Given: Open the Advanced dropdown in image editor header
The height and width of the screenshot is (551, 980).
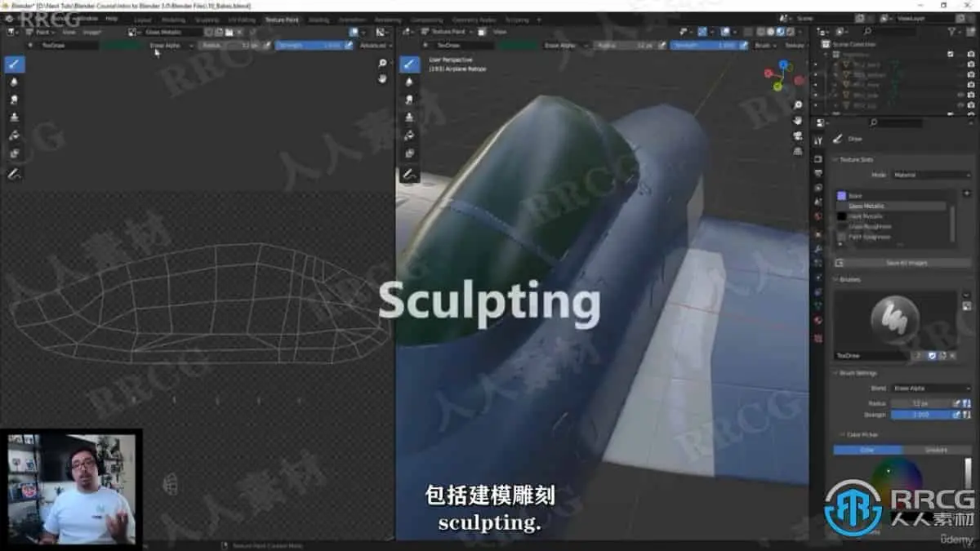Looking at the screenshot, I should (x=376, y=46).
